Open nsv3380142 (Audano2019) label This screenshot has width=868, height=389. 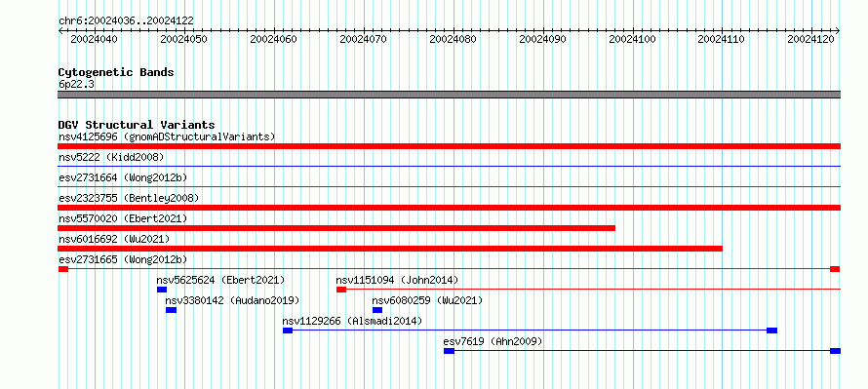(x=232, y=300)
